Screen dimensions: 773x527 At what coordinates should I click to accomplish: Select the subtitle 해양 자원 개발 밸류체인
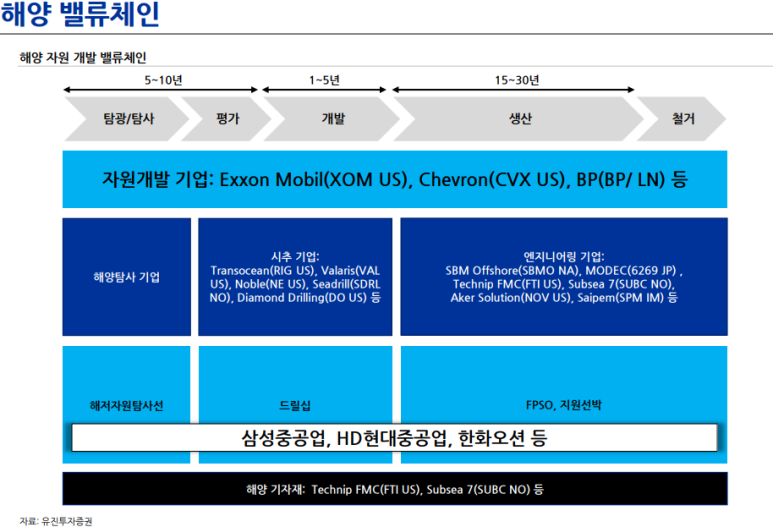[83, 58]
